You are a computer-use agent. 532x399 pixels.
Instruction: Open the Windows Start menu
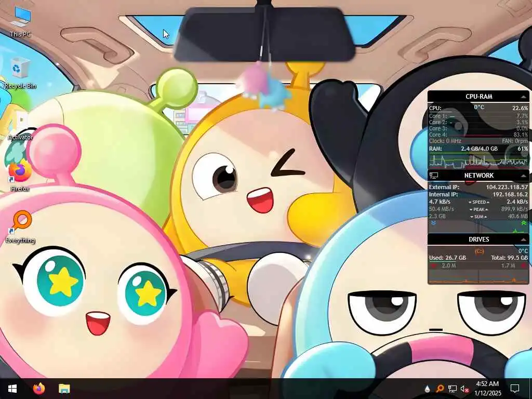(x=12, y=389)
